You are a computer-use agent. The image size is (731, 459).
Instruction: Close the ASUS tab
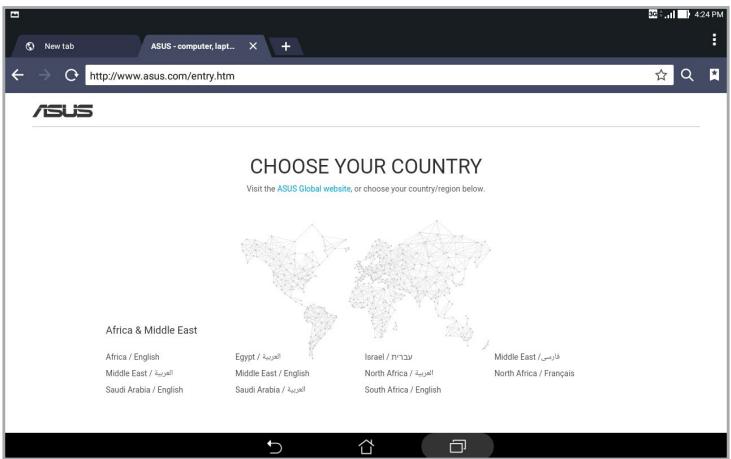pos(253,46)
